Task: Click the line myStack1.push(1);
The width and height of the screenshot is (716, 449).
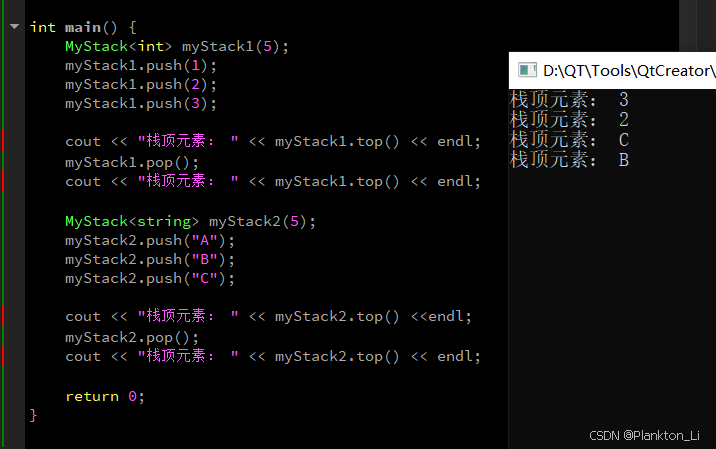Action: 141,66
